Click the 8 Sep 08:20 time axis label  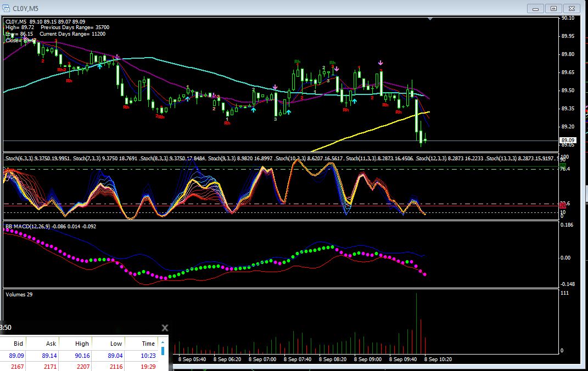point(333,359)
